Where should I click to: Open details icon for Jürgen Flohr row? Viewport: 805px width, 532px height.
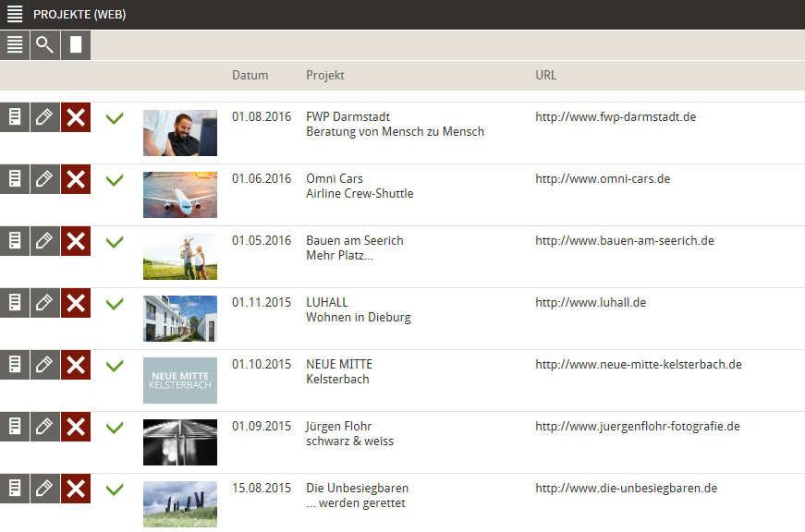[15, 427]
